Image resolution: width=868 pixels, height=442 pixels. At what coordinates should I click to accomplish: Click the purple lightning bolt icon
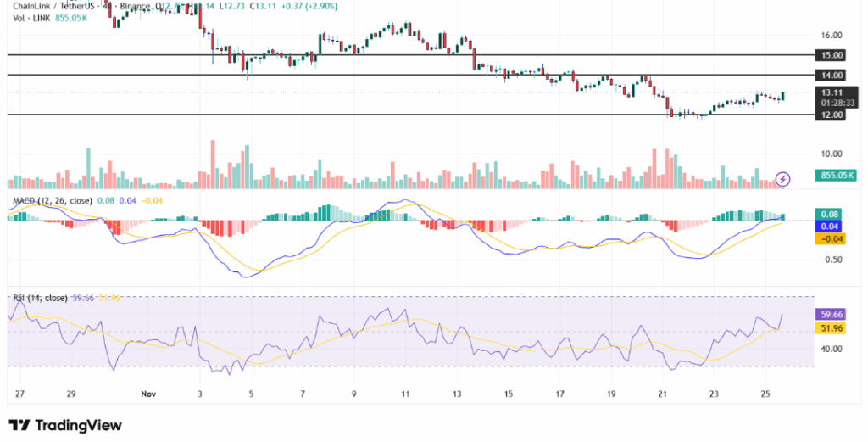click(783, 178)
